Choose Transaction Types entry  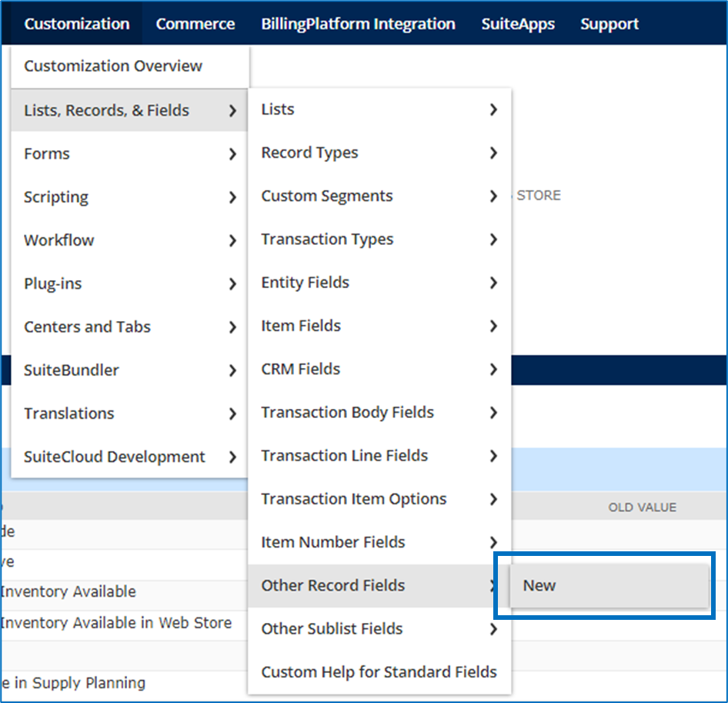point(380,239)
